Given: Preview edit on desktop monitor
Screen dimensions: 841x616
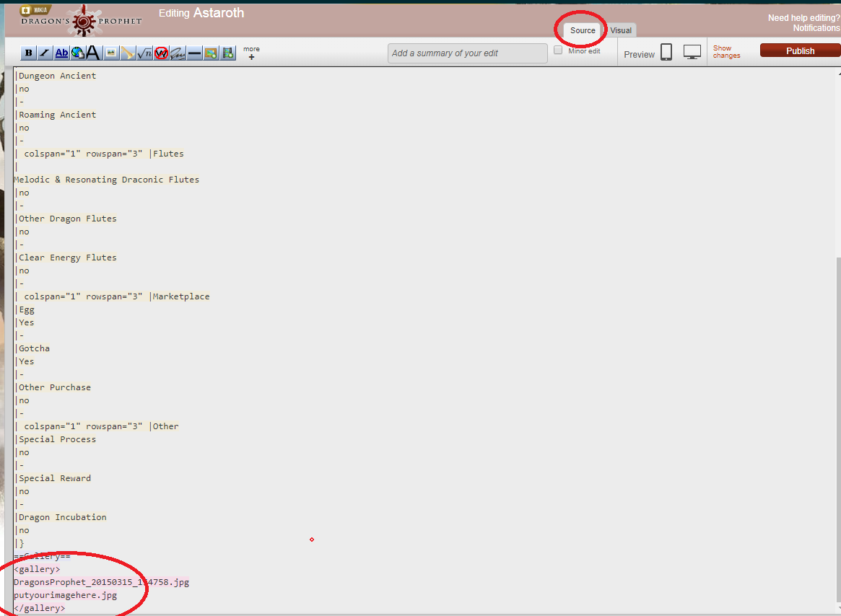Looking at the screenshot, I should pyautogui.click(x=692, y=52).
